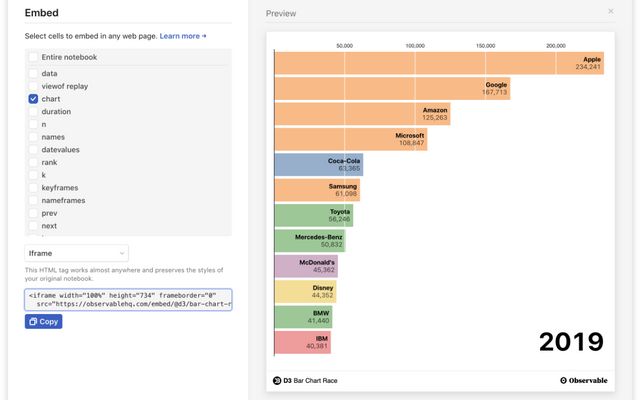The width and height of the screenshot is (640, 400).
Task: Open the Learn more link
Action: pyautogui.click(x=180, y=36)
